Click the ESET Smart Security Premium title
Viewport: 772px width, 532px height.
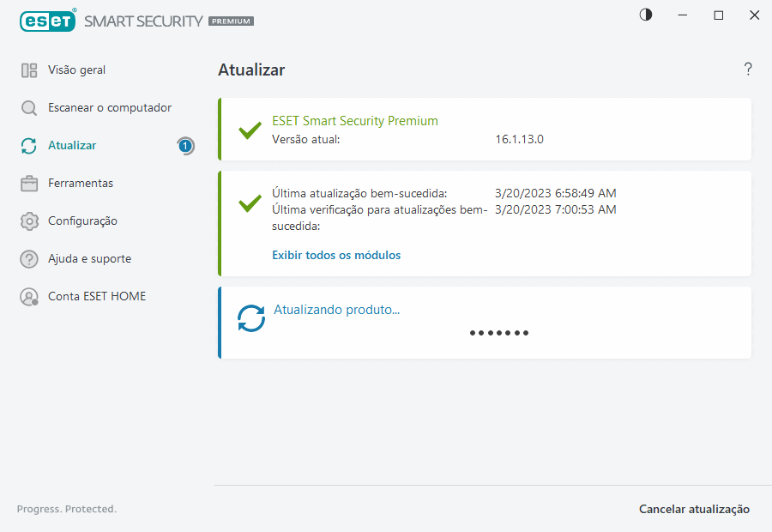[x=355, y=121]
